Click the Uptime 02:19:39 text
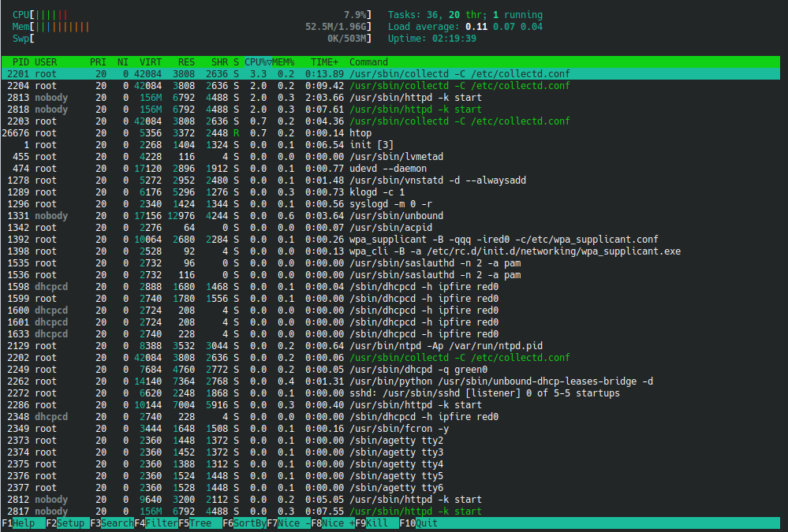 coord(431,38)
